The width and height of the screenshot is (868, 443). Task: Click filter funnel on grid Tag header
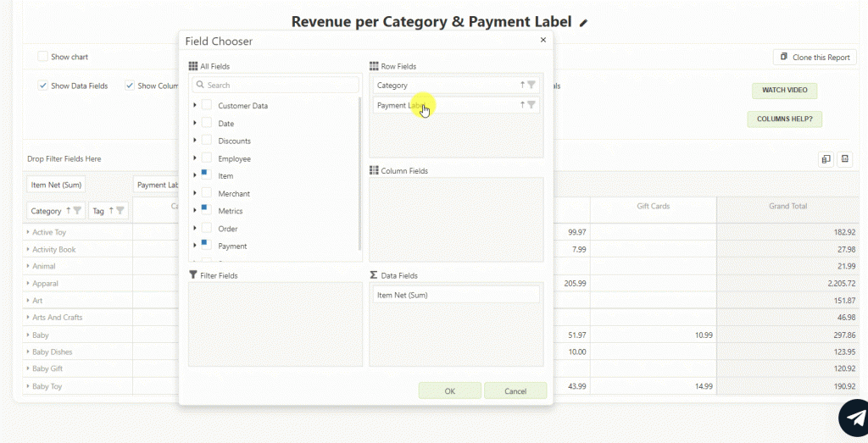120,211
